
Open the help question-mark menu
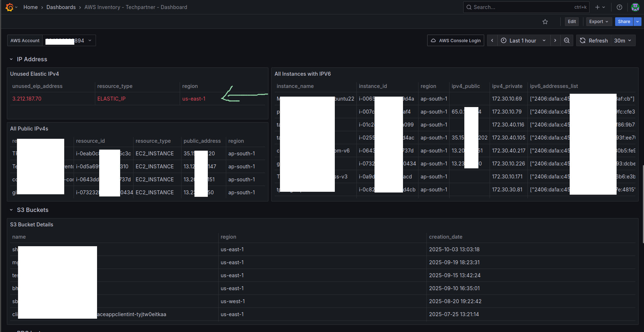619,7
